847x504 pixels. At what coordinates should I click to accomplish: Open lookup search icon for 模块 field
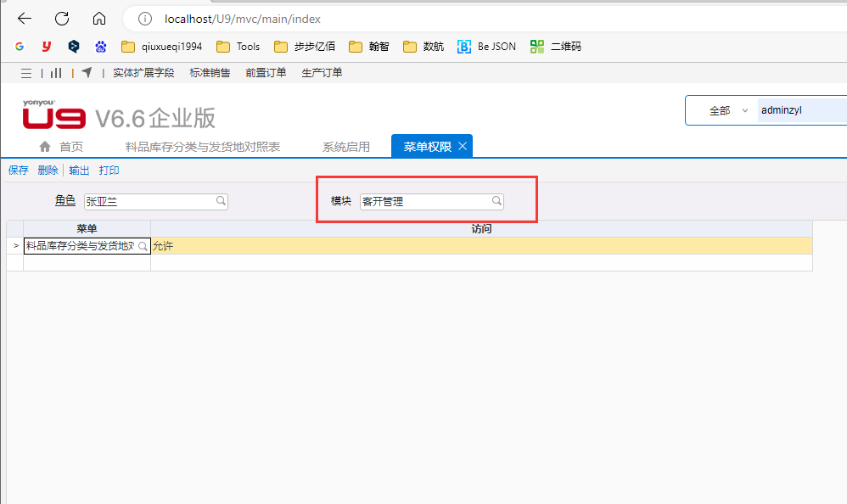[497, 201]
